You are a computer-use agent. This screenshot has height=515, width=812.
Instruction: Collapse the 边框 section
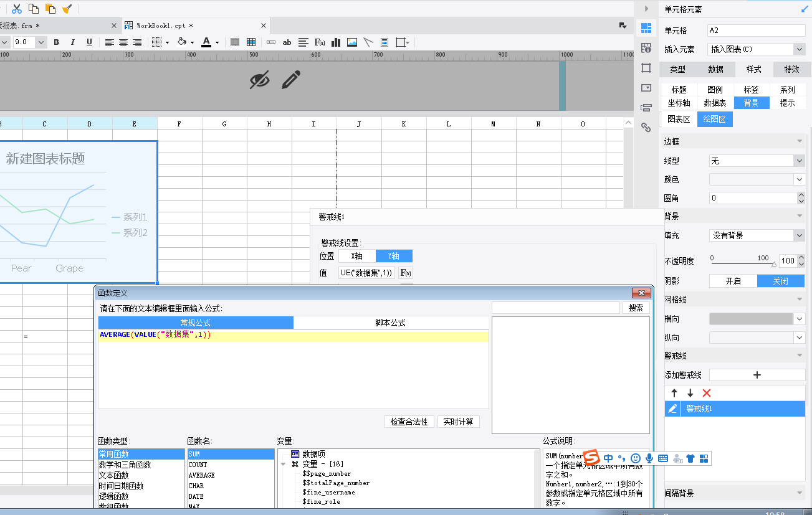point(799,141)
